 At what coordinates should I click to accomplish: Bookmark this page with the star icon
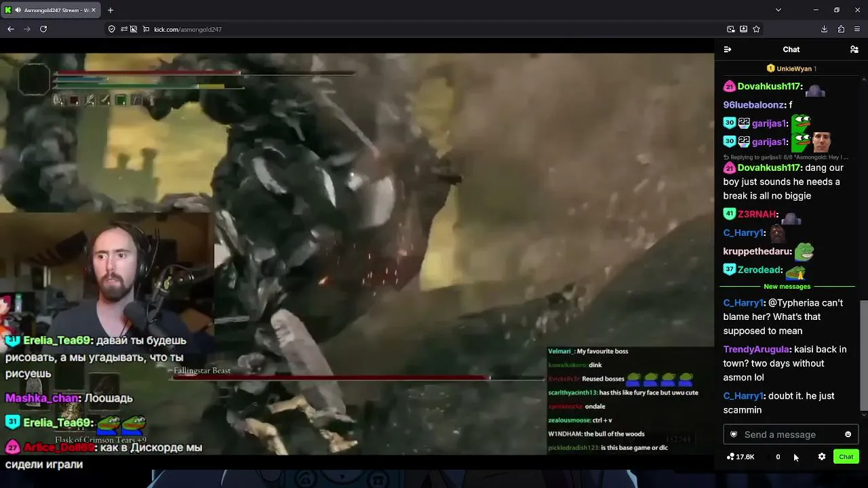tap(756, 29)
